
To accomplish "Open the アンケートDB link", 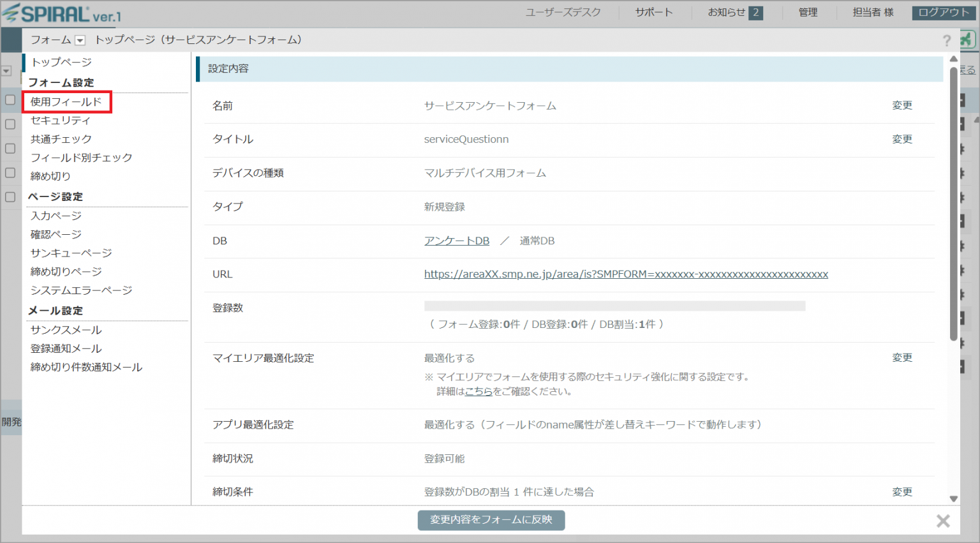I will tap(457, 241).
